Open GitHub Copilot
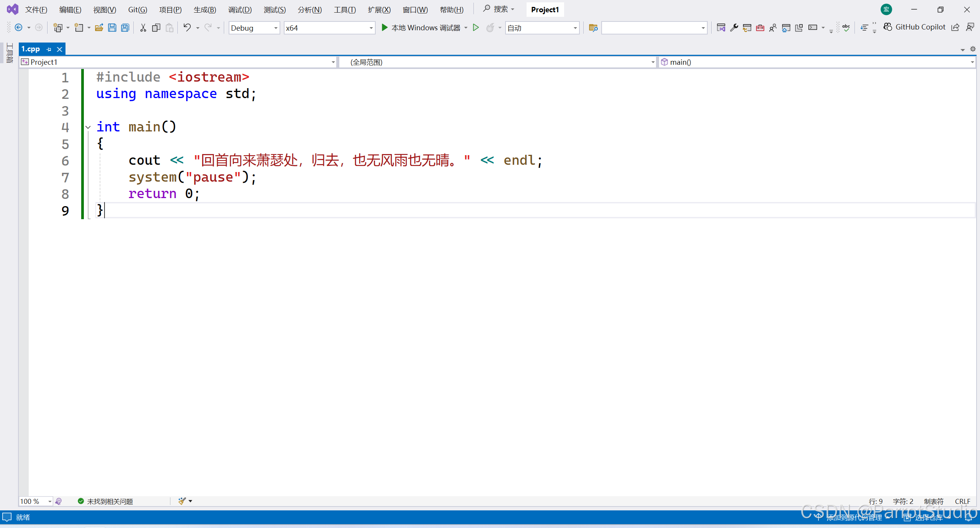 pyautogui.click(x=914, y=27)
